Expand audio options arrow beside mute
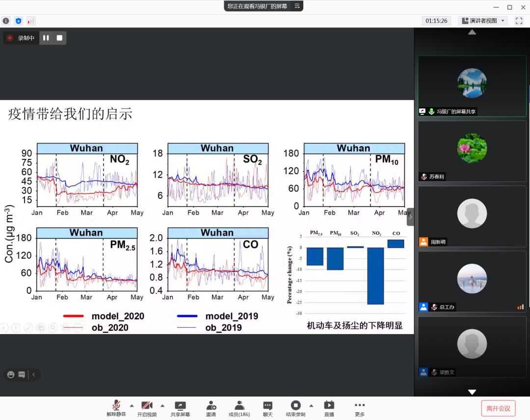The height and width of the screenshot is (420, 530). point(132,405)
